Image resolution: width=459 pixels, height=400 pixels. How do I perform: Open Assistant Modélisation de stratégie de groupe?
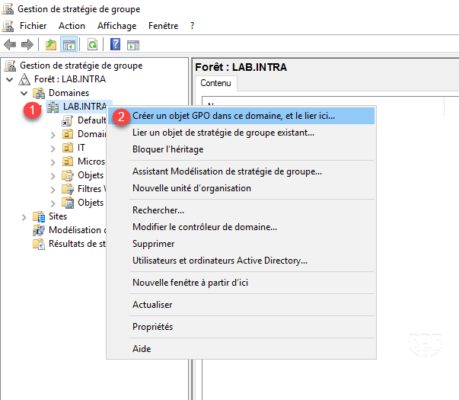(x=241, y=171)
